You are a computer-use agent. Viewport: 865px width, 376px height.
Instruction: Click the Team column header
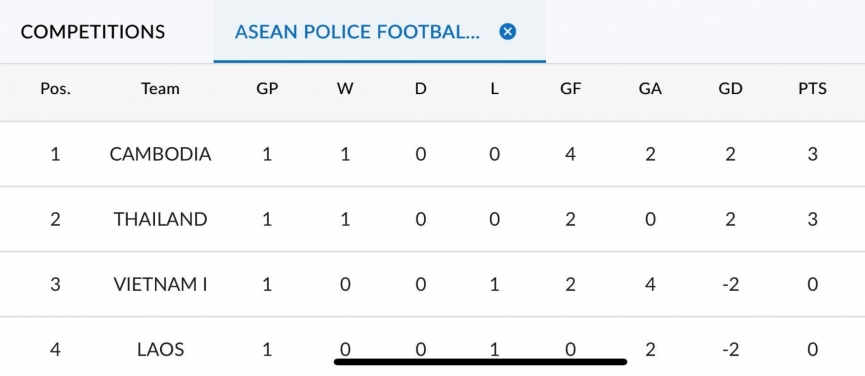pyautogui.click(x=160, y=88)
